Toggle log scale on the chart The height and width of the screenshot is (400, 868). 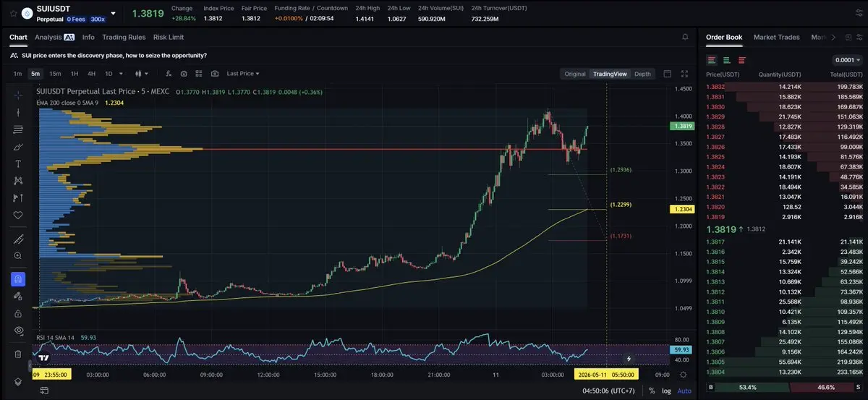click(665, 391)
